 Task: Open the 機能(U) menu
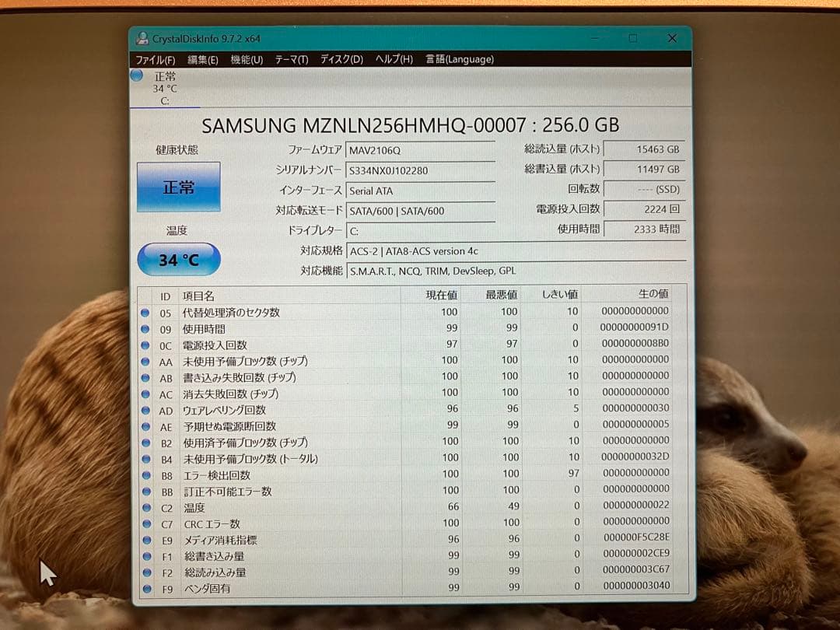[246, 59]
